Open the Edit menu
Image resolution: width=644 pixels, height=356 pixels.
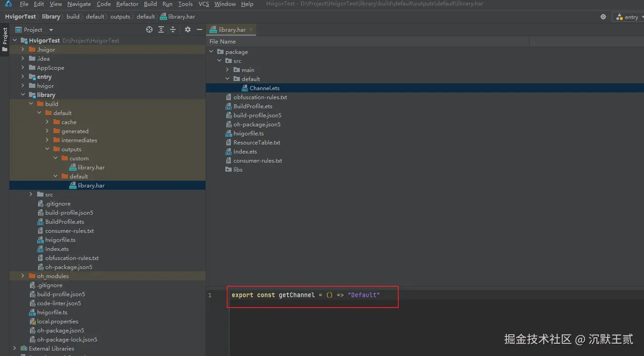pos(39,4)
